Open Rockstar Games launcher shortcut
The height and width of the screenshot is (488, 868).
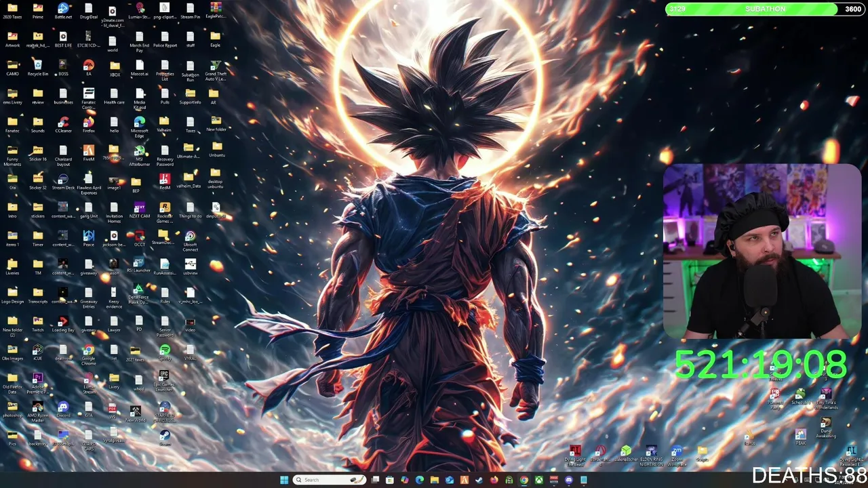click(x=165, y=212)
